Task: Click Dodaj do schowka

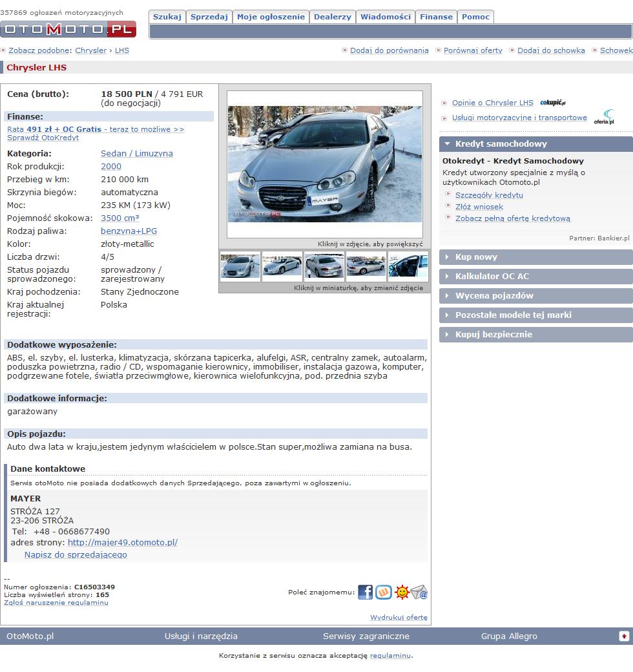Action: (551, 50)
